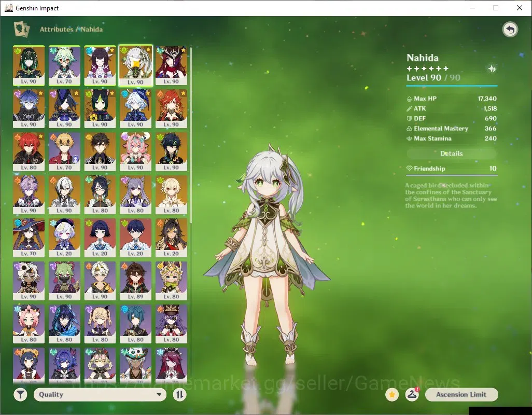Select Gaming portrait Lv. 89
This screenshot has width=532, height=415.
coord(136,281)
